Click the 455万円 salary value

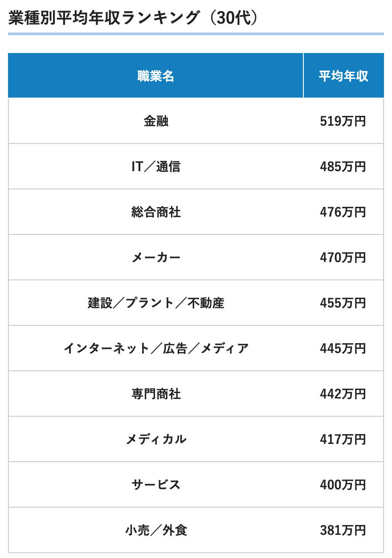[x=343, y=303]
